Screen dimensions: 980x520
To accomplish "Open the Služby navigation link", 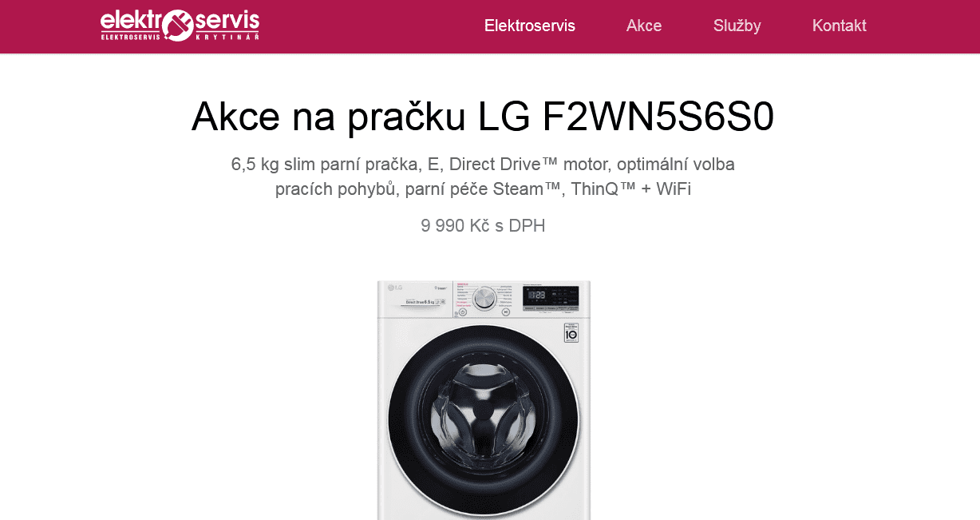I will click(737, 26).
